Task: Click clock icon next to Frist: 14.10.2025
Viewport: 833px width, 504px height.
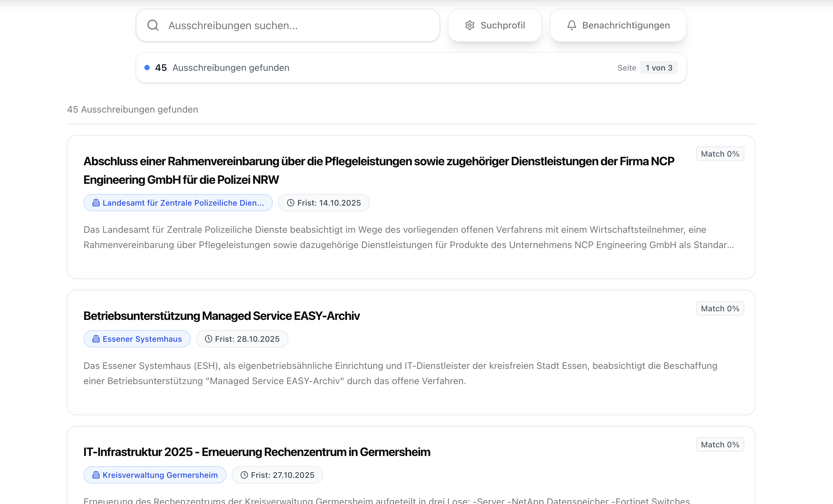Action: click(290, 203)
